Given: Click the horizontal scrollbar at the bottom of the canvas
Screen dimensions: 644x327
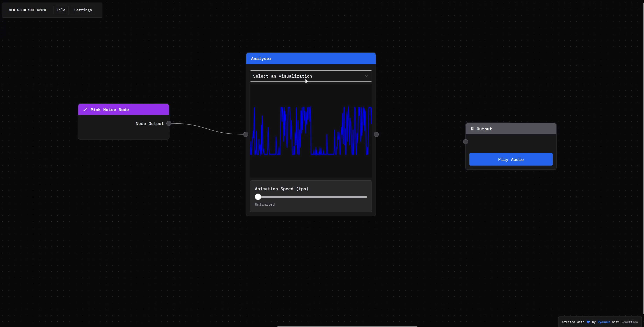Looking at the screenshot, I should point(347,326).
